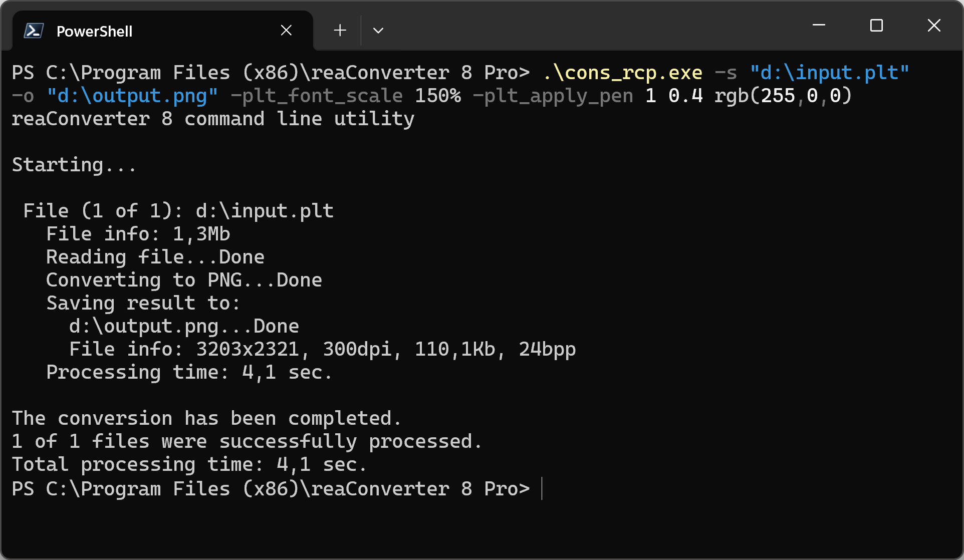
Task: Click the cursor at the last prompt
Action: coord(542,489)
